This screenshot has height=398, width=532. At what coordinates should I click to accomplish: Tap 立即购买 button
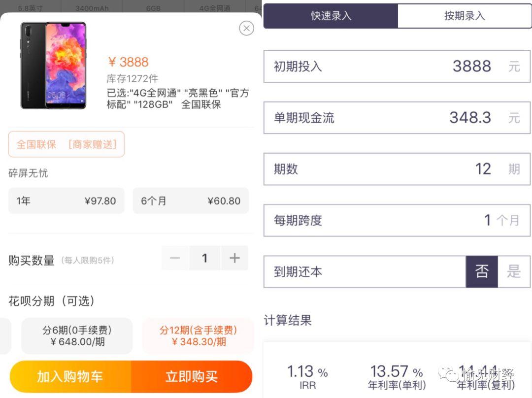point(192,377)
